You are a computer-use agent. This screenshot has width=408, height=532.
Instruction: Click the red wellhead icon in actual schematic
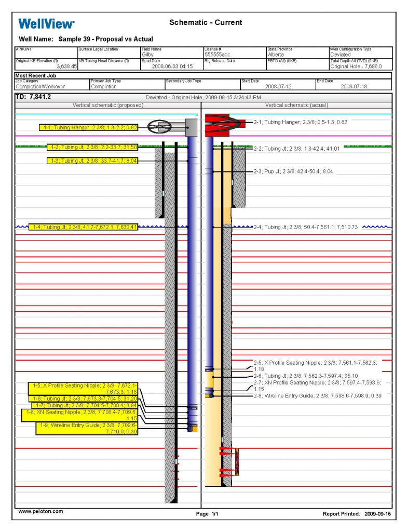(222, 125)
